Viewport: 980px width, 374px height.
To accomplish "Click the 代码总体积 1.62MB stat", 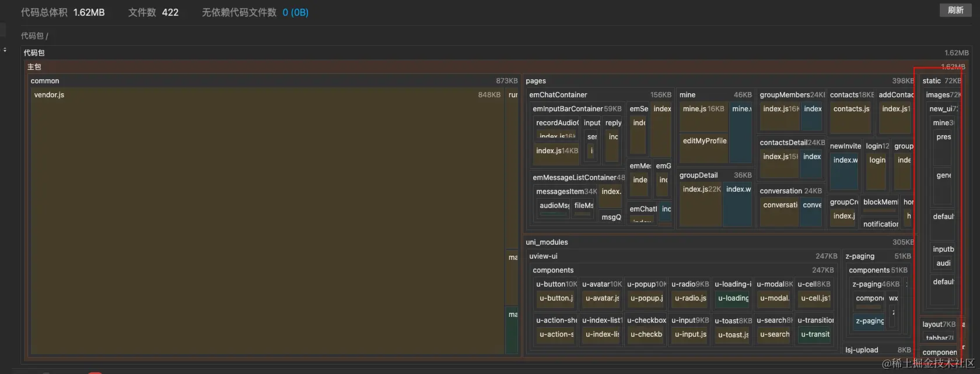I will [63, 12].
